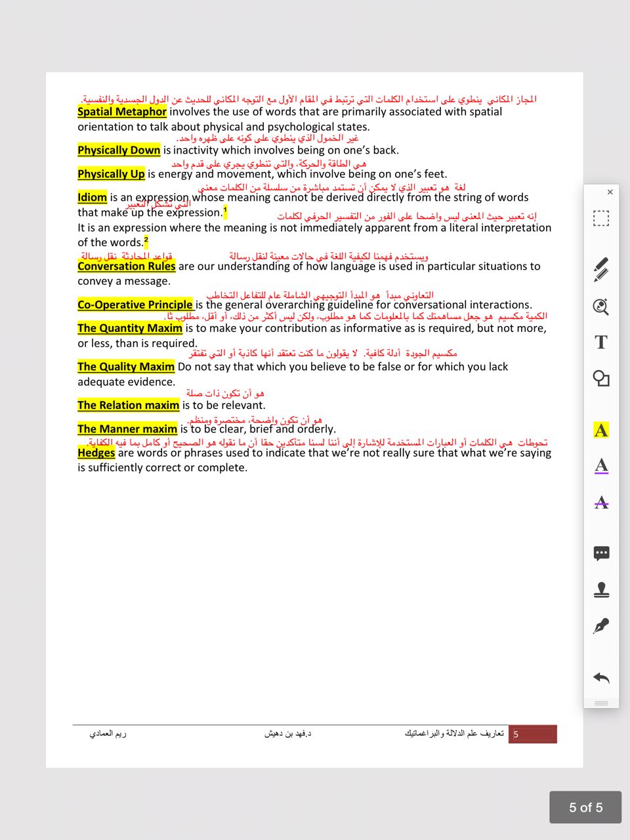Screen dimensions: 630x840
Task: Tap the footer title "تعاريف علم الدلالة والبراغماتيك"
Action: [454, 733]
